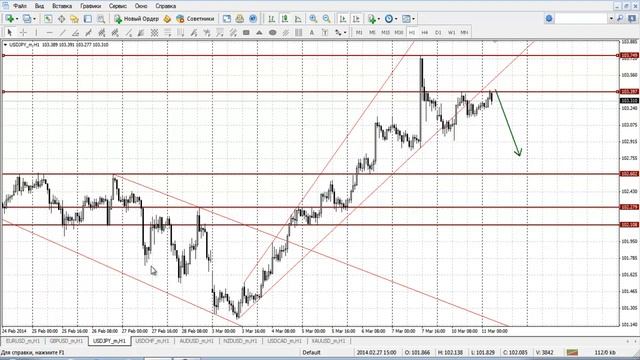Screen dimensions: 640x360
Task: Click inside the search input field
Action: point(581,18)
